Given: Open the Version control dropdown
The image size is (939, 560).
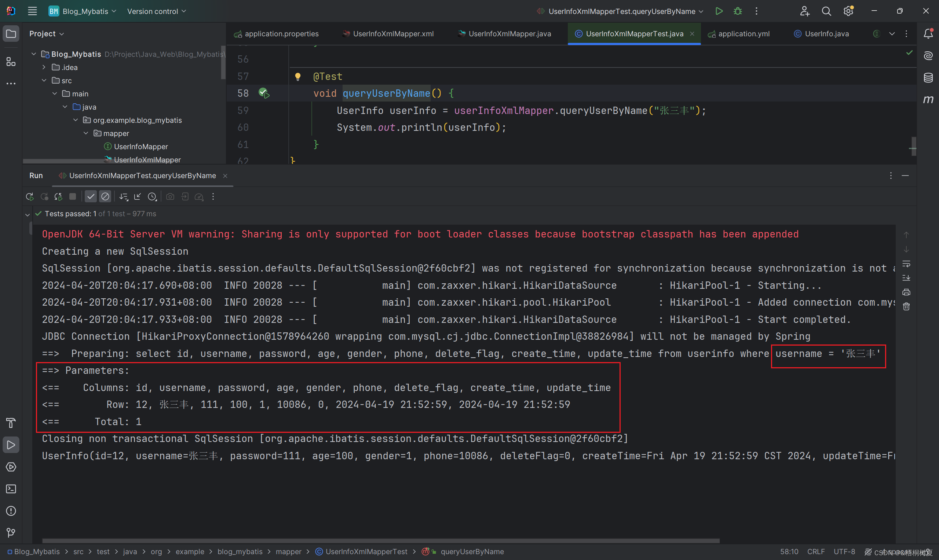Looking at the screenshot, I should tap(157, 11).
